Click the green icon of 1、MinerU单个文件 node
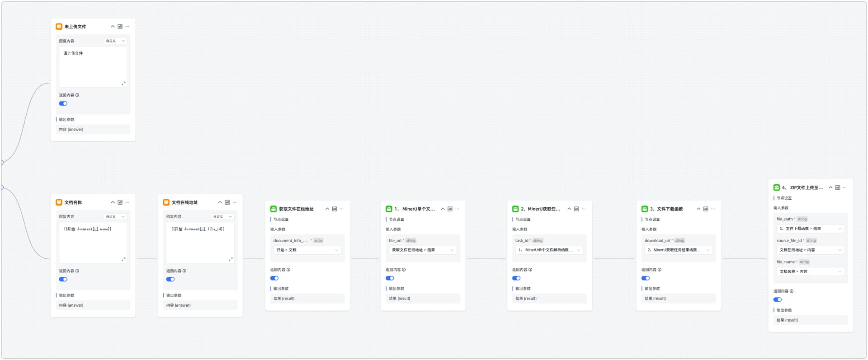Screen dimensions: 868x360 click(x=389, y=209)
